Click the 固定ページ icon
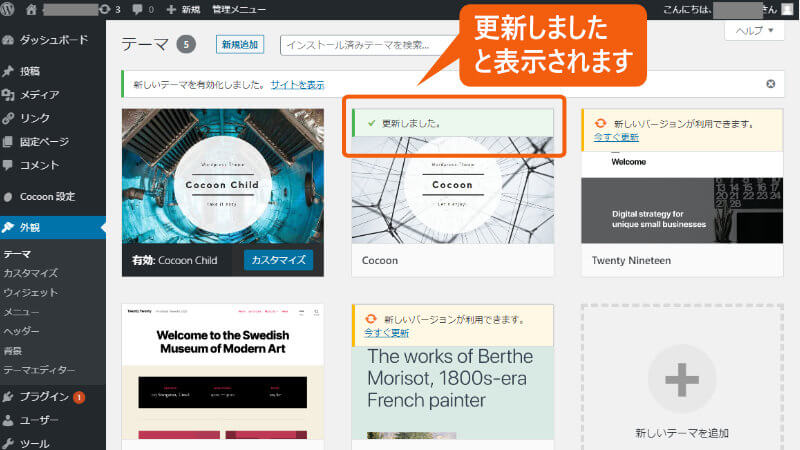Image resolution: width=800 pixels, height=450 pixels. [8, 141]
